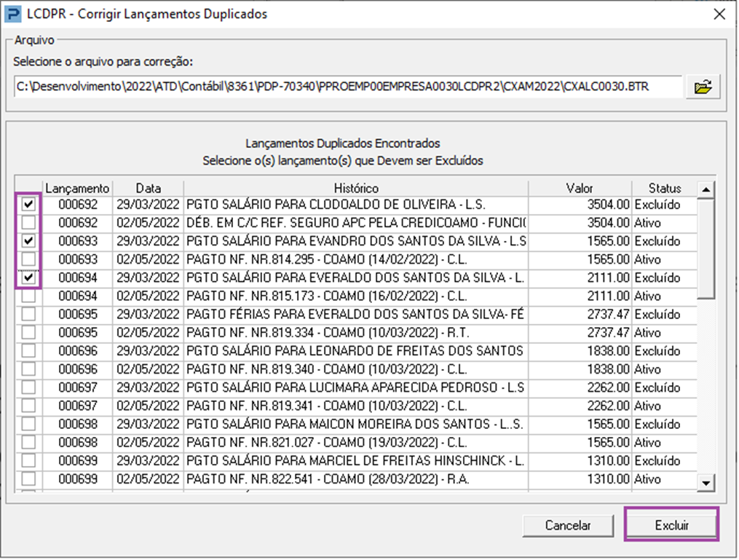Click the Data column header

pyautogui.click(x=148, y=188)
